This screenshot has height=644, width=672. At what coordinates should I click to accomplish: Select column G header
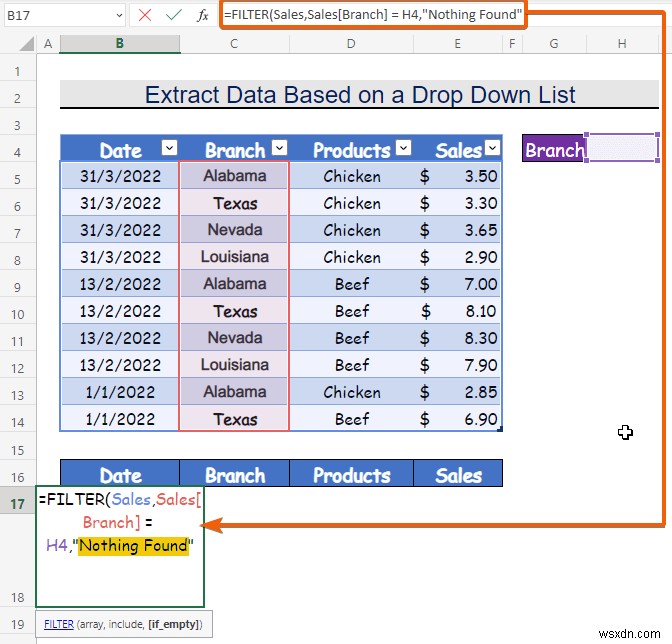click(554, 43)
